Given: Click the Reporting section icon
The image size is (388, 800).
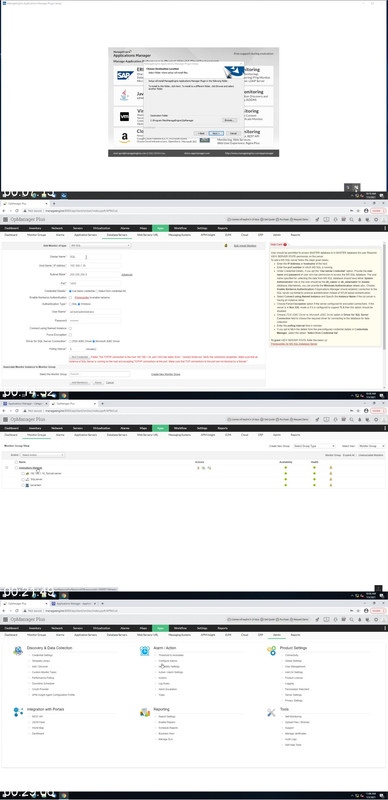Looking at the screenshot, I should [145, 712].
